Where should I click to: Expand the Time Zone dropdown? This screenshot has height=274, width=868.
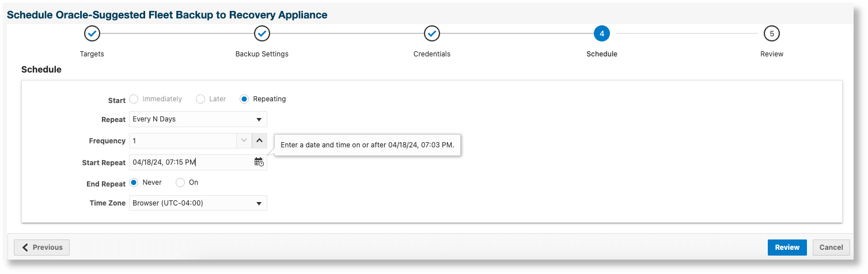click(x=198, y=203)
